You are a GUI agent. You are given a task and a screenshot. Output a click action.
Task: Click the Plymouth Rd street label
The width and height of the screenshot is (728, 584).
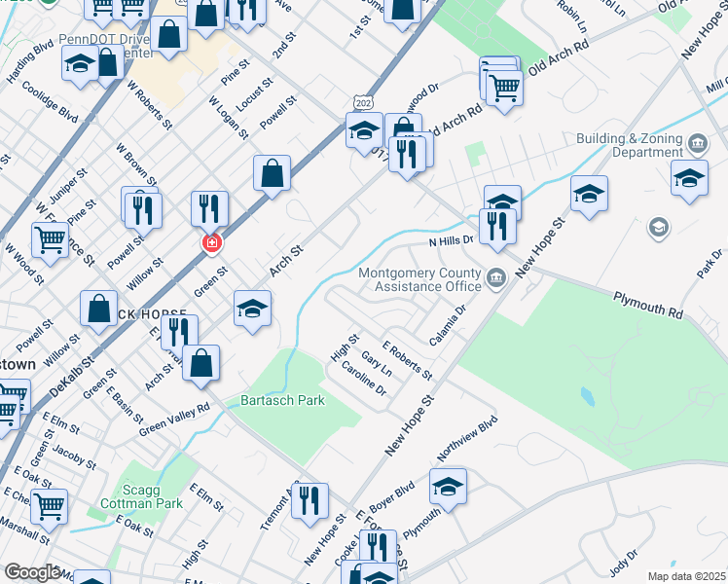pos(648,306)
